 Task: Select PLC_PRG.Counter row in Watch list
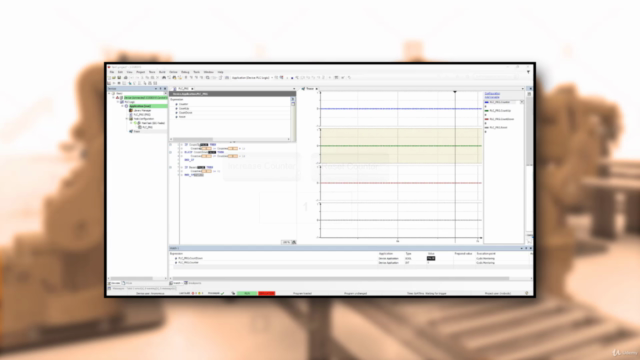click(x=350, y=262)
